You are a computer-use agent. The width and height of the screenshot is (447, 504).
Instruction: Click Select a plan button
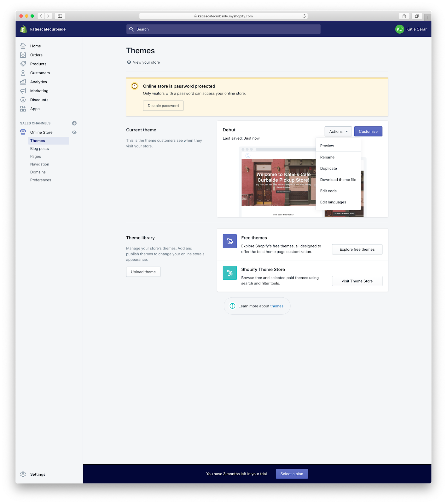coord(292,474)
